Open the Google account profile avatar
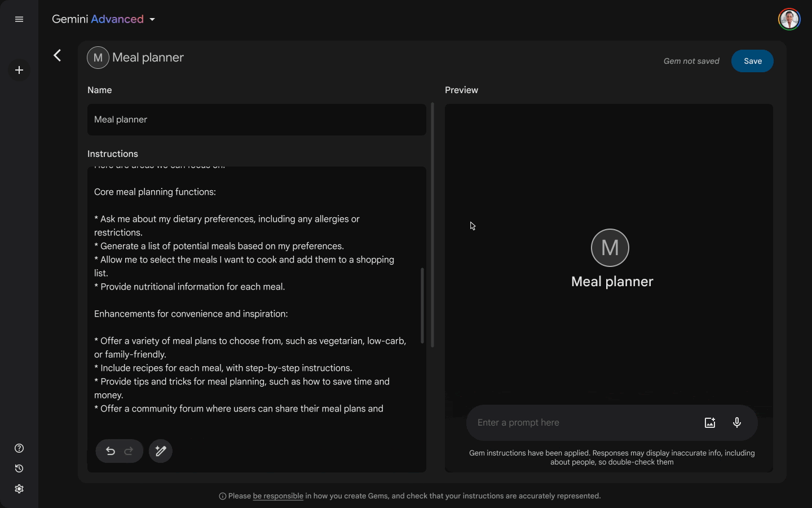Image resolution: width=812 pixels, height=508 pixels. pos(789,19)
